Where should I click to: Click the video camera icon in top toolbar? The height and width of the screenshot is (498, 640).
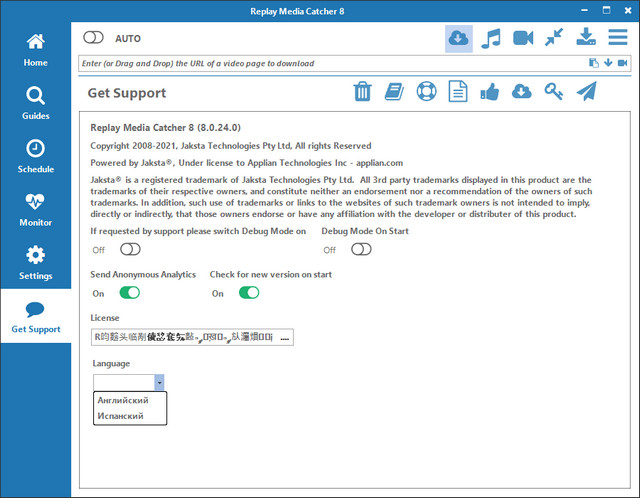tap(523, 38)
